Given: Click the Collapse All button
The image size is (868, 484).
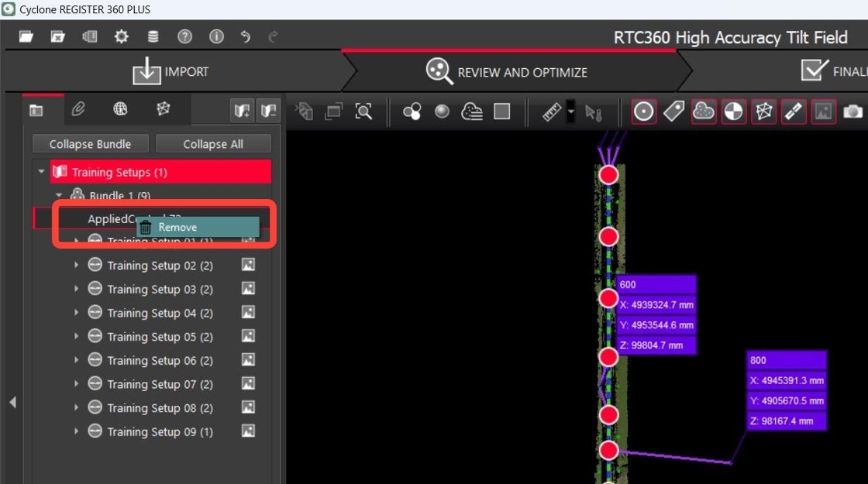Looking at the screenshot, I should [213, 144].
